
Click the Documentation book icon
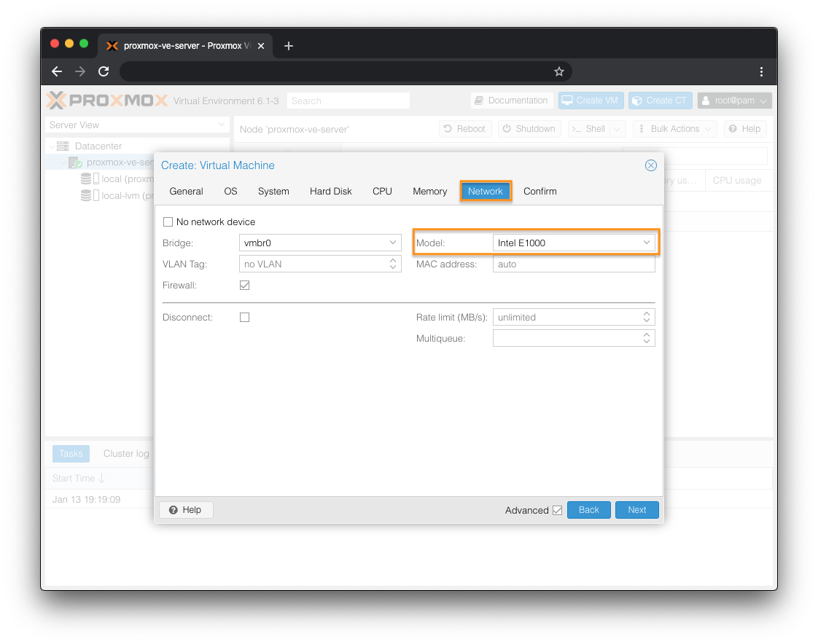(478, 100)
